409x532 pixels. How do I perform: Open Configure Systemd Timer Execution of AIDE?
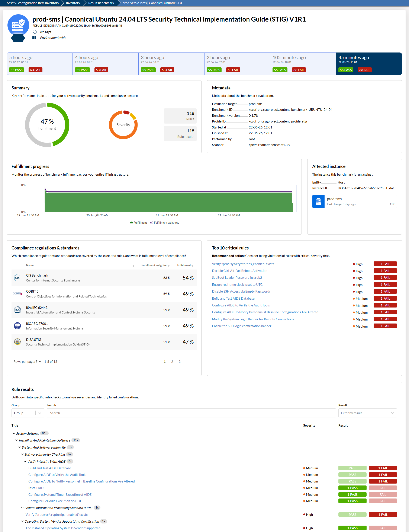click(60, 494)
